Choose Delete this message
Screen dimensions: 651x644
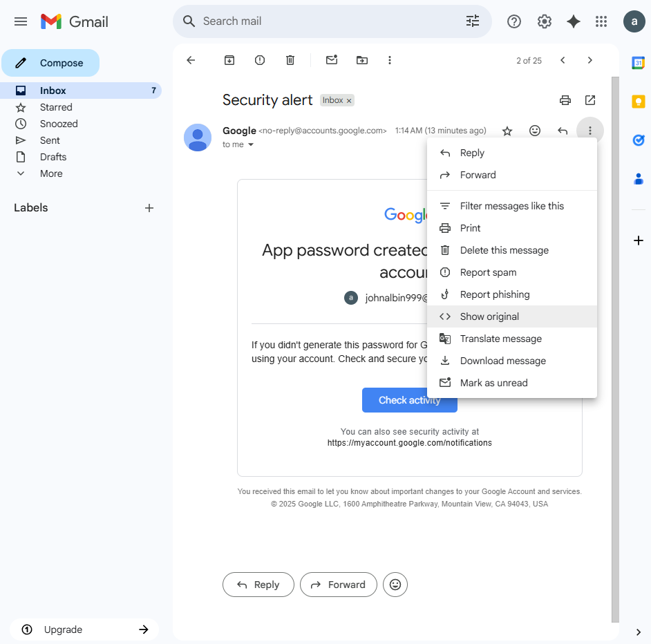(512, 250)
